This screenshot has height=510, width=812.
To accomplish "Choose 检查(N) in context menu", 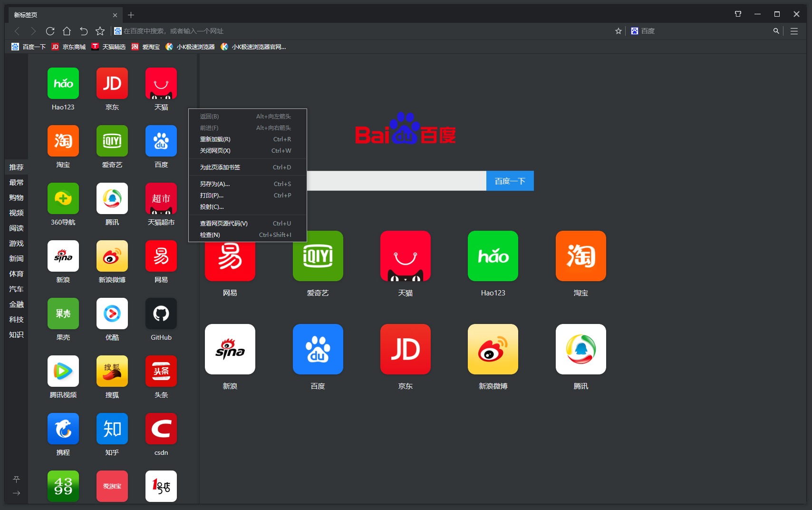I will pyautogui.click(x=247, y=235).
